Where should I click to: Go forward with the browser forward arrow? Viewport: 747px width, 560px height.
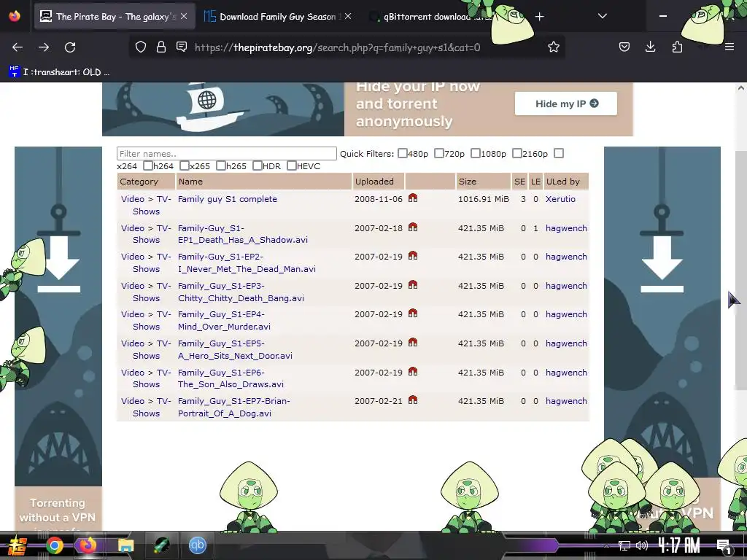coord(44,47)
